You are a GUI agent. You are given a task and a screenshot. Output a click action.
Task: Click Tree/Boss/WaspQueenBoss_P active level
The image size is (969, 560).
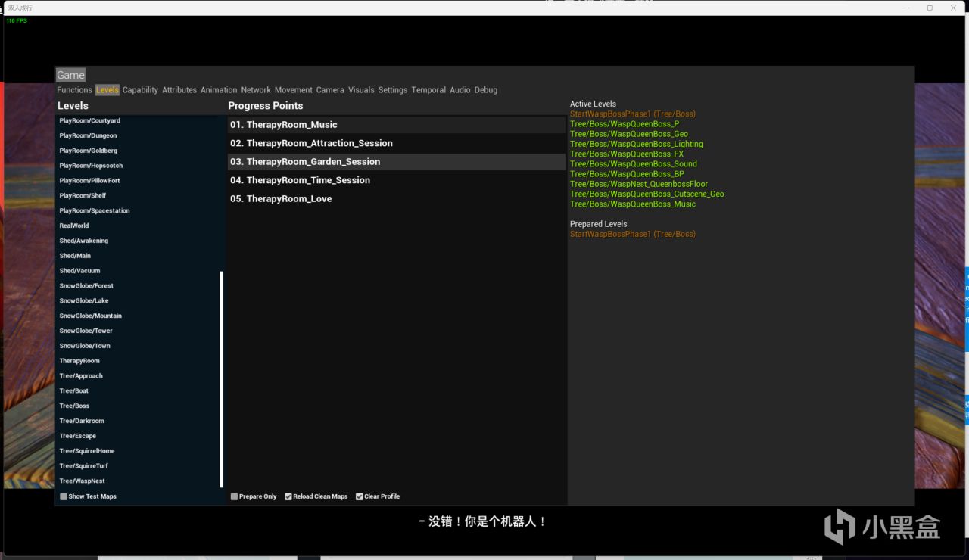click(x=625, y=124)
